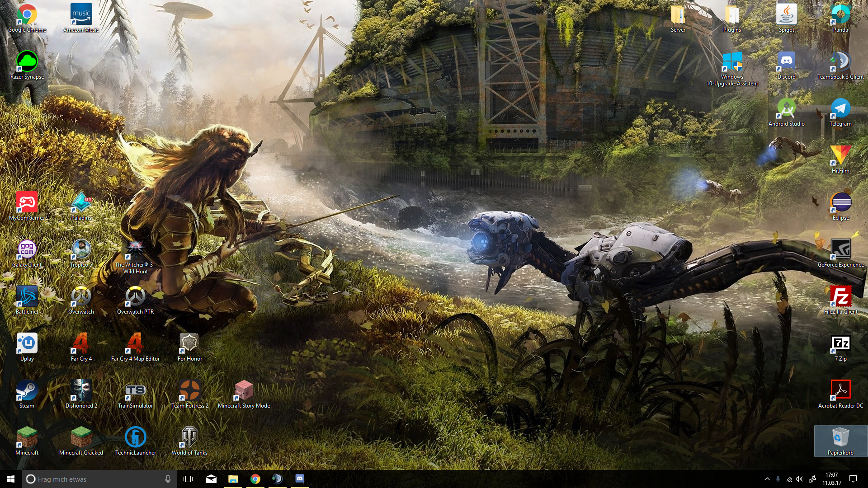Focus the "Frag mich etwas" Cortana search box
868x488 pixels.
pyautogui.click(x=99, y=479)
